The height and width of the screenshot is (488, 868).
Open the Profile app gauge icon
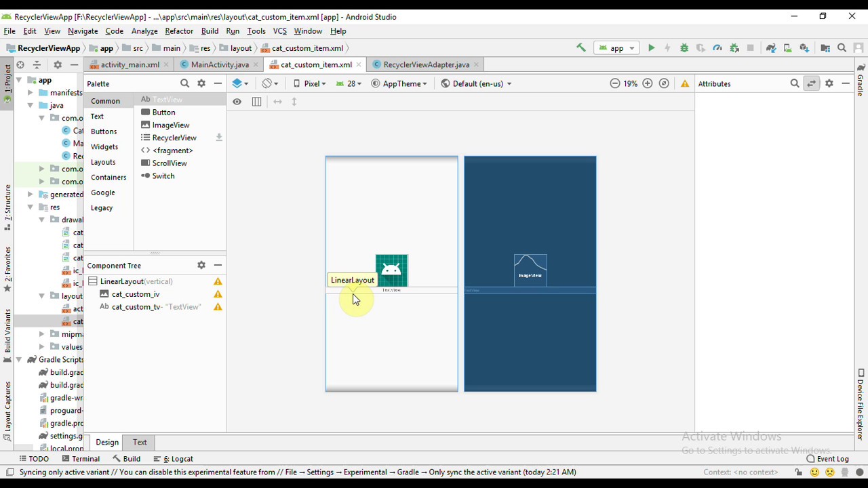[717, 47]
